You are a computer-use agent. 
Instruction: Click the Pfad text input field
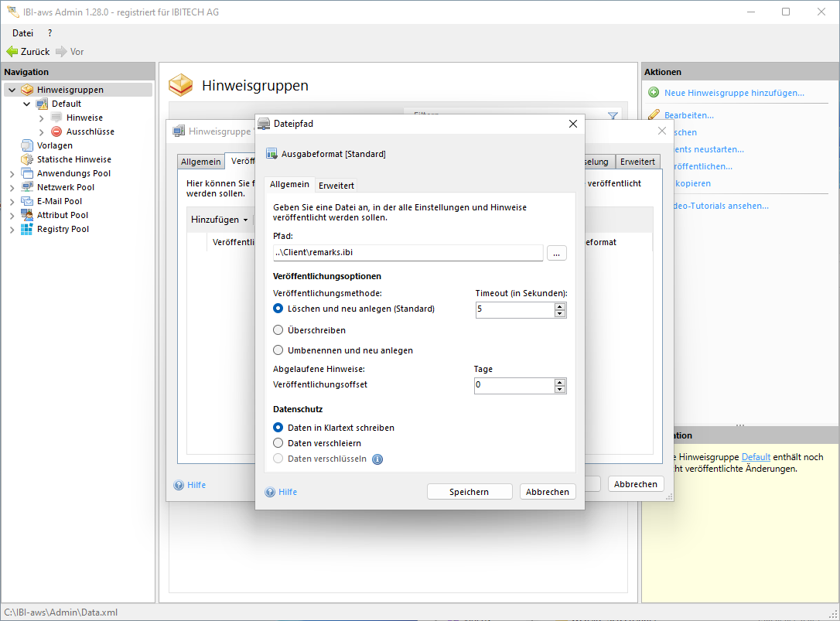click(408, 253)
